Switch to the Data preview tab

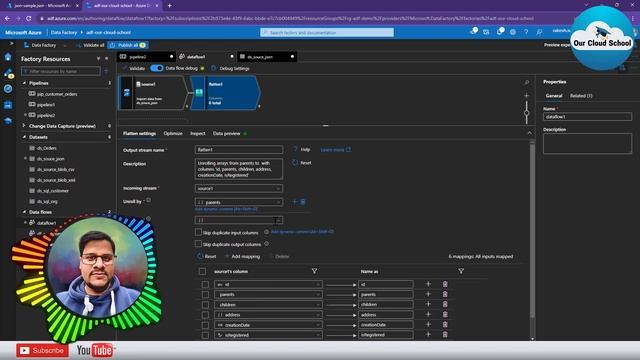click(227, 133)
